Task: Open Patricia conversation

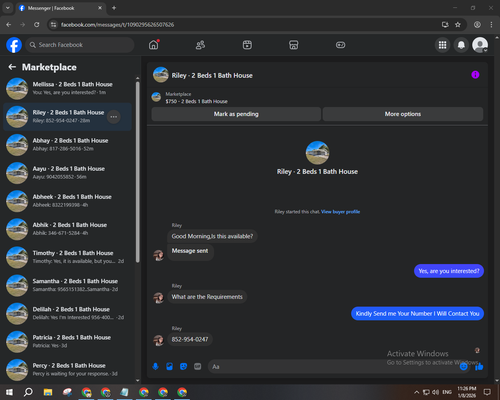Action: [68, 341]
